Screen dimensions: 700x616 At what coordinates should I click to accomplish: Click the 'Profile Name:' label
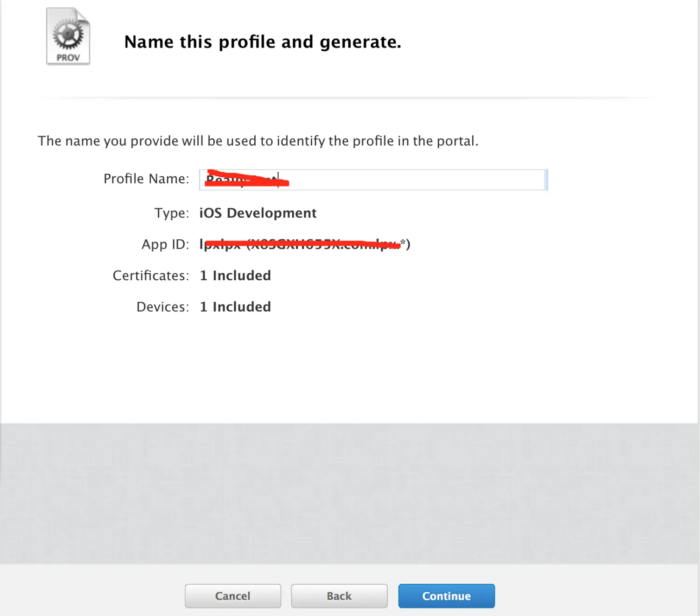click(147, 179)
